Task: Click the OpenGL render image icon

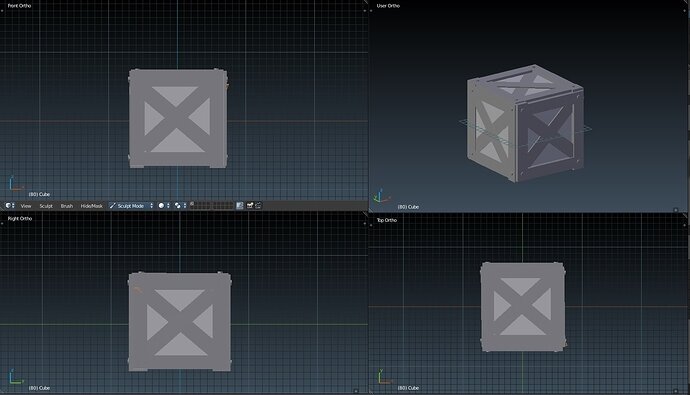Action: [x=250, y=205]
